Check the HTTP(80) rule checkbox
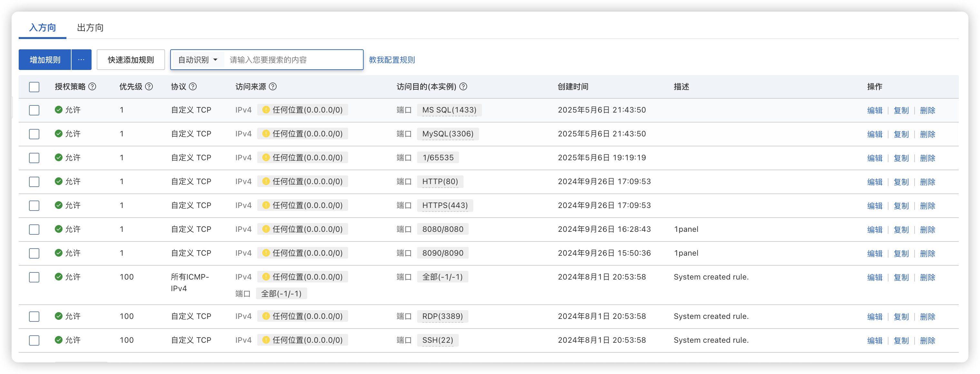This screenshot has width=980, height=374. [34, 182]
